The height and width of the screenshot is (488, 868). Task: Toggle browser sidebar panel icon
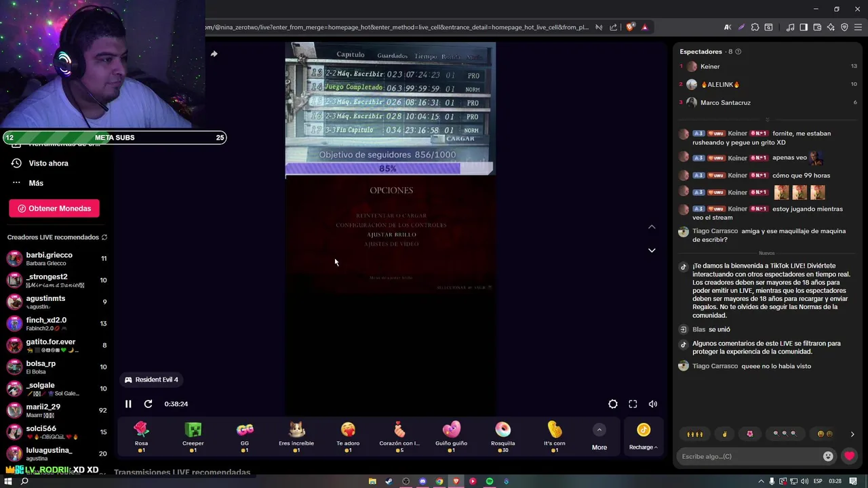tap(804, 27)
